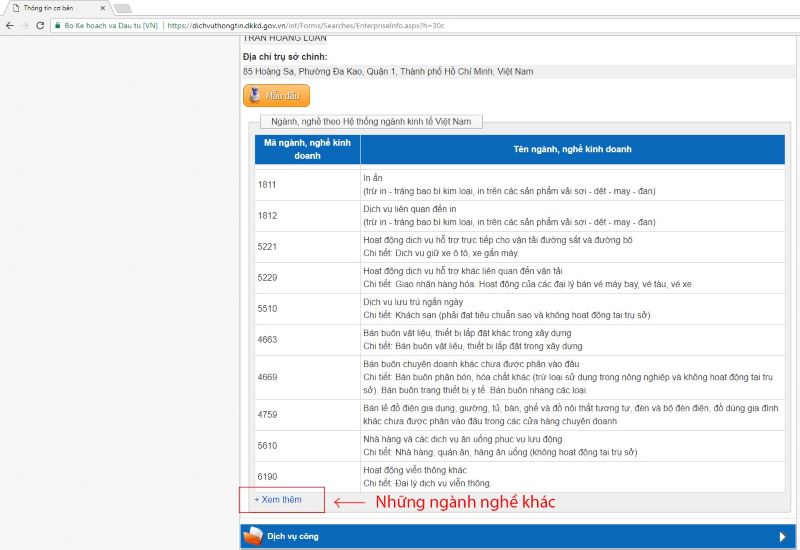Screen dimensions: 800x550
Task: Click '+ Xem thêm' link
Action: [278, 499]
